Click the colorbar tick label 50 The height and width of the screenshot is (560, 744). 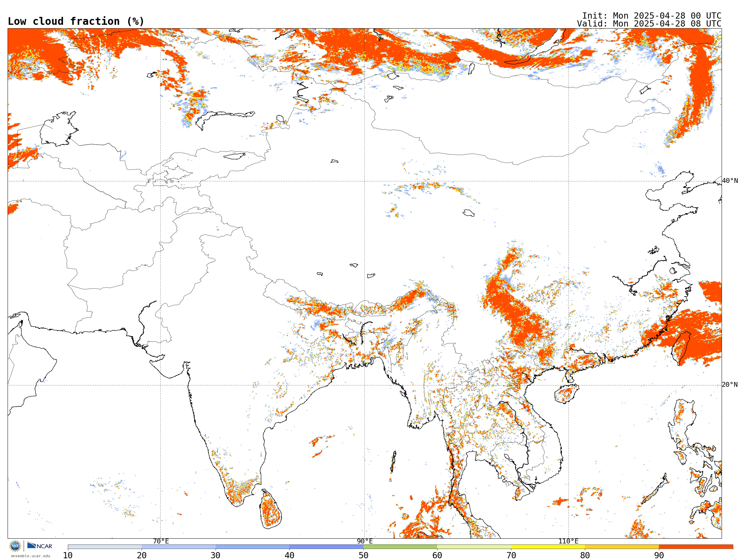point(363,556)
